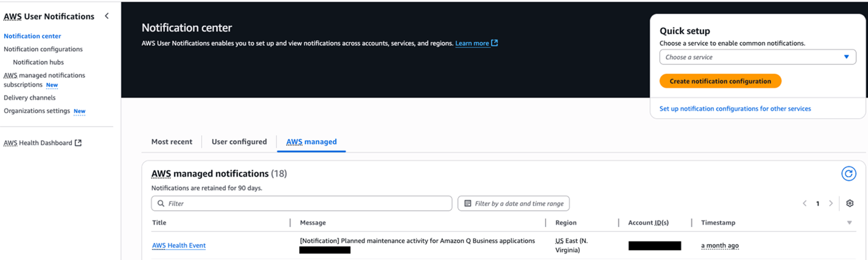Open Notification configurations in the sidebar
This screenshot has width=868, height=260.
[x=43, y=49]
